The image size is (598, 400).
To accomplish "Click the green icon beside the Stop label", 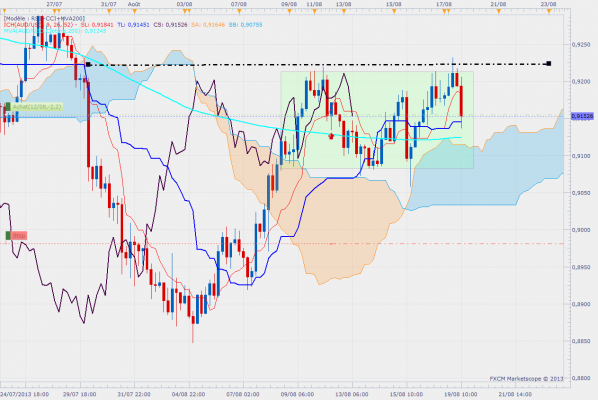I will pos(8,236).
